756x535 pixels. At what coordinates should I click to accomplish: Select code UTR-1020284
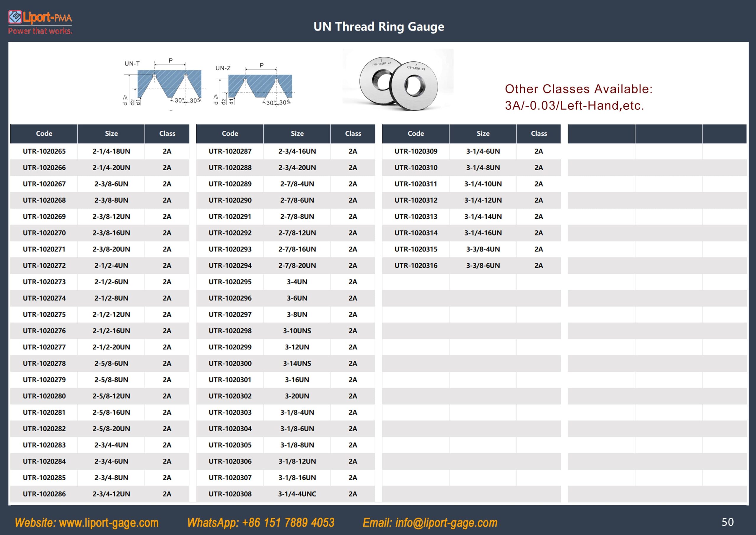[x=44, y=461]
